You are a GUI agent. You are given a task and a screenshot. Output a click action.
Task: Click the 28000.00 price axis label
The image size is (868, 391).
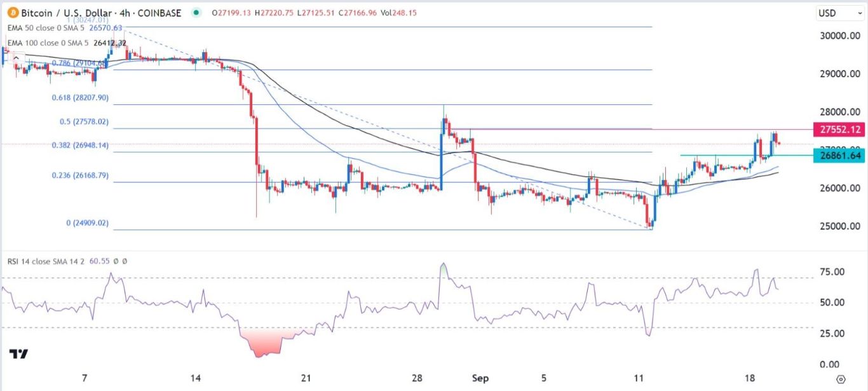[840, 113]
